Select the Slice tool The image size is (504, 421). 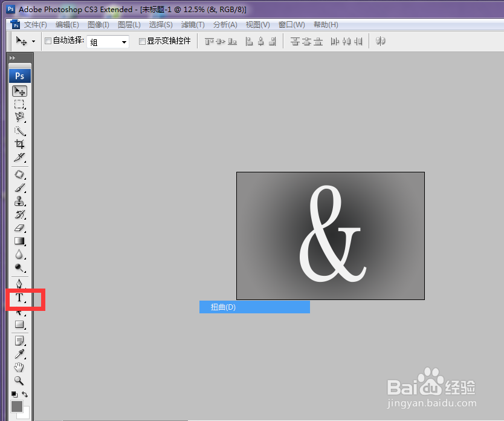click(x=19, y=158)
